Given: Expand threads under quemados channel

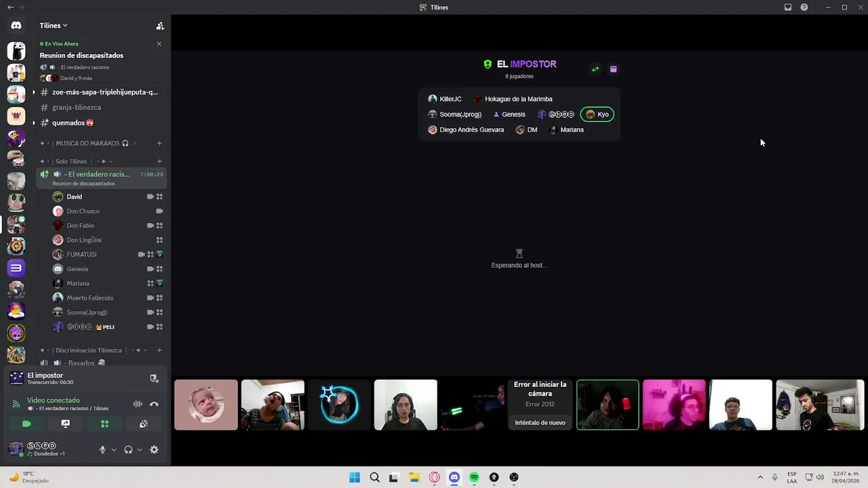Looking at the screenshot, I should tap(33, 123).
